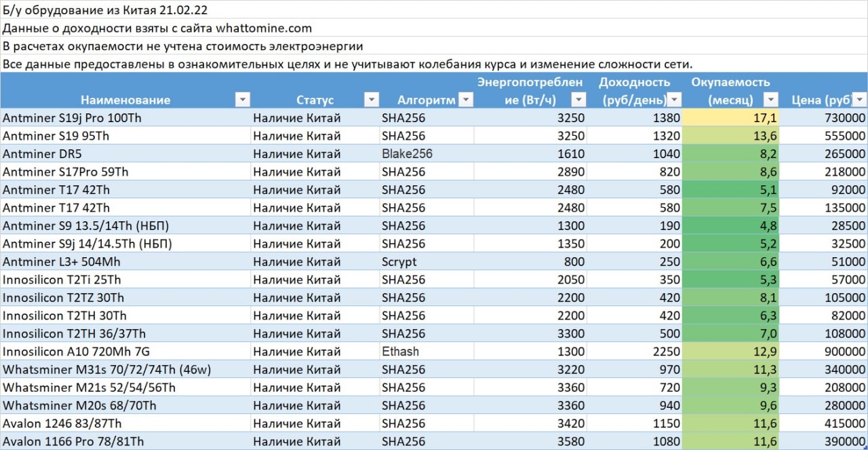Select the cell 'Innosilicon T2TZ 30Th'
868x450 pixels.
click(x=125, y=297)
